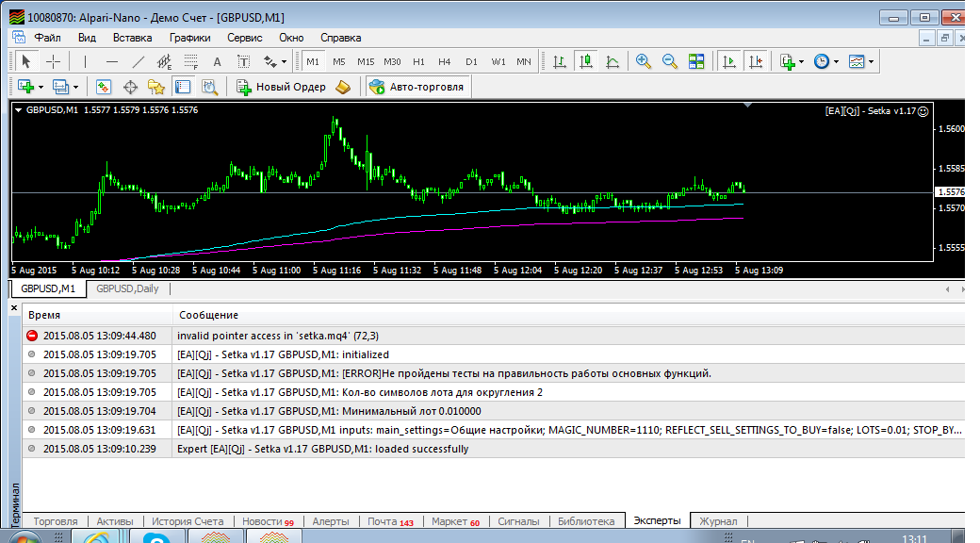Click the chart shift marker triangle
980x543 pixels.
pyautogui.click(x=747, y=105)
